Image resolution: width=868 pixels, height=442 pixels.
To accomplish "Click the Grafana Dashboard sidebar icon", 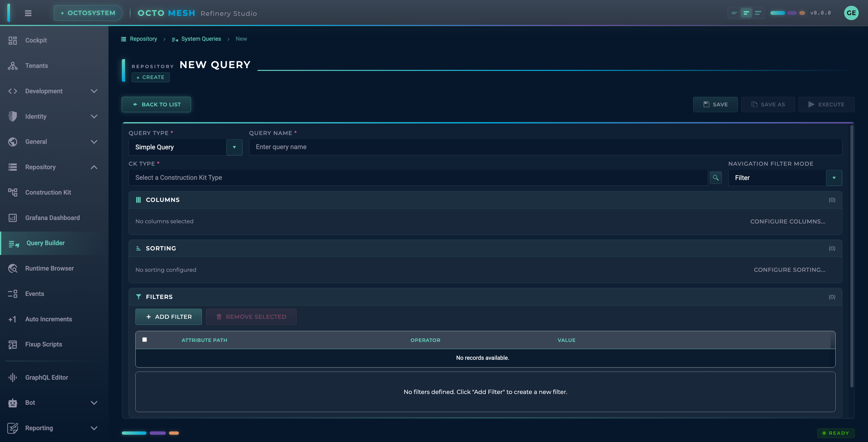I will [x=13, y=218].
